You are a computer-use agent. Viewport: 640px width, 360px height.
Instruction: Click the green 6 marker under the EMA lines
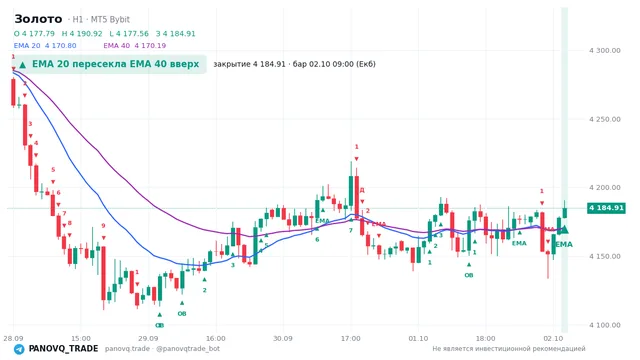(317, 240)
